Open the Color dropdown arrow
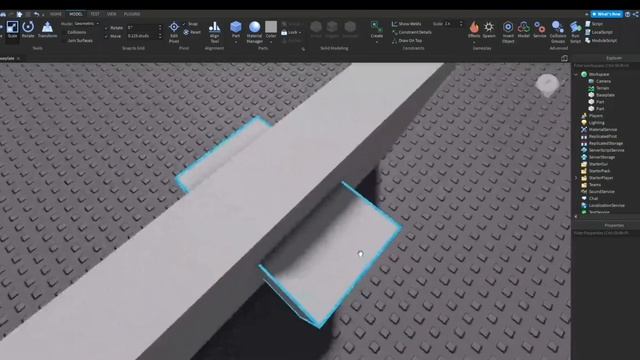This screenshot has width=640, height=360. pos(271,41)
